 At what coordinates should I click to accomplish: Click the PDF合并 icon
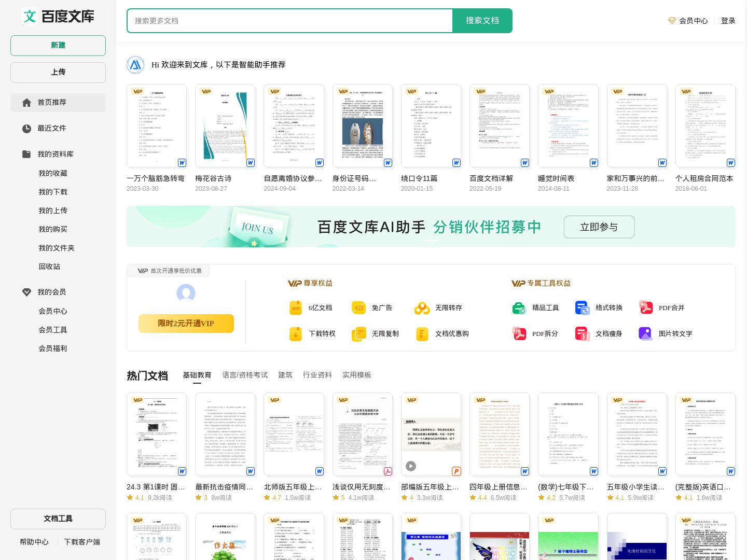[x=646, y=308]
